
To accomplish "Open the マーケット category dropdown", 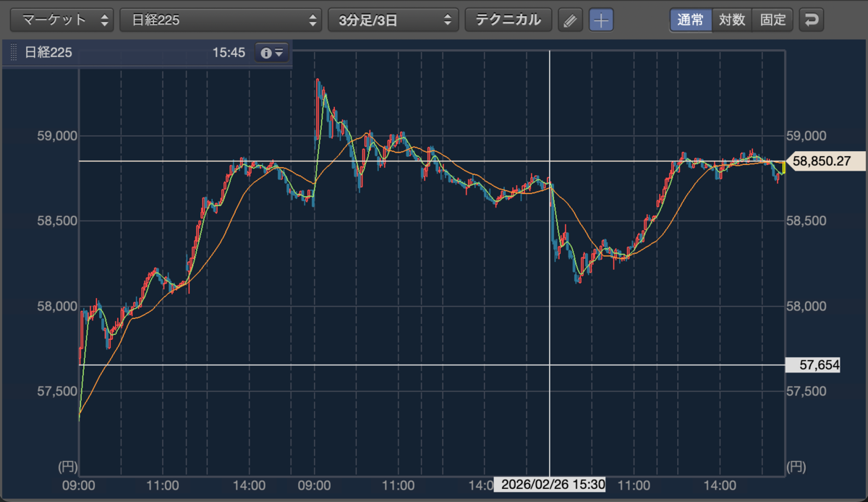I will tap(62, 20).
